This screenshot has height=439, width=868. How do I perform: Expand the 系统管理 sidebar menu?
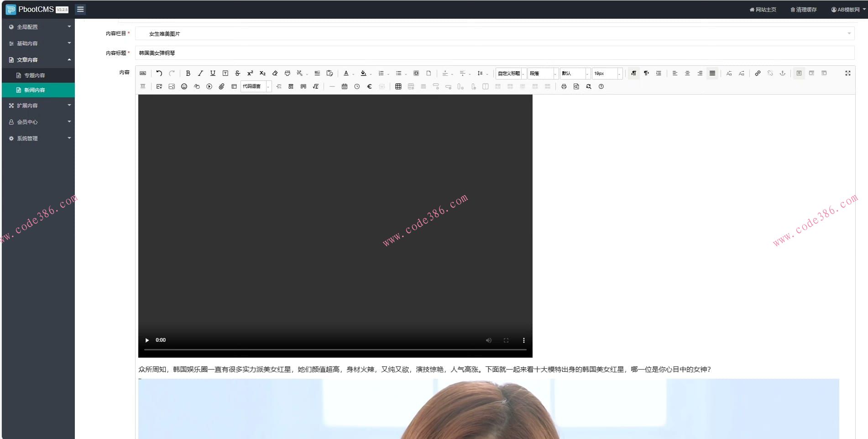(39, 138)
